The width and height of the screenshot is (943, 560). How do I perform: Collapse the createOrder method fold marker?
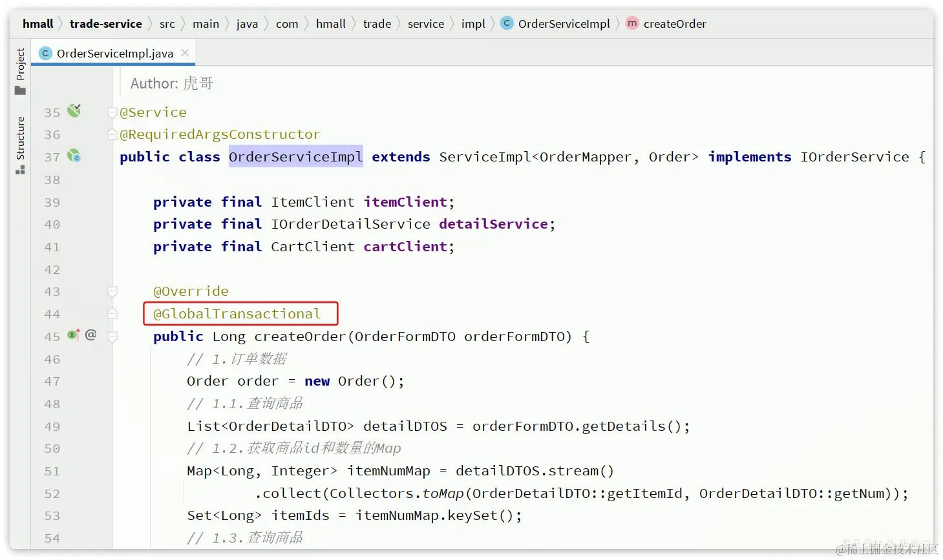tap(112, 337)
